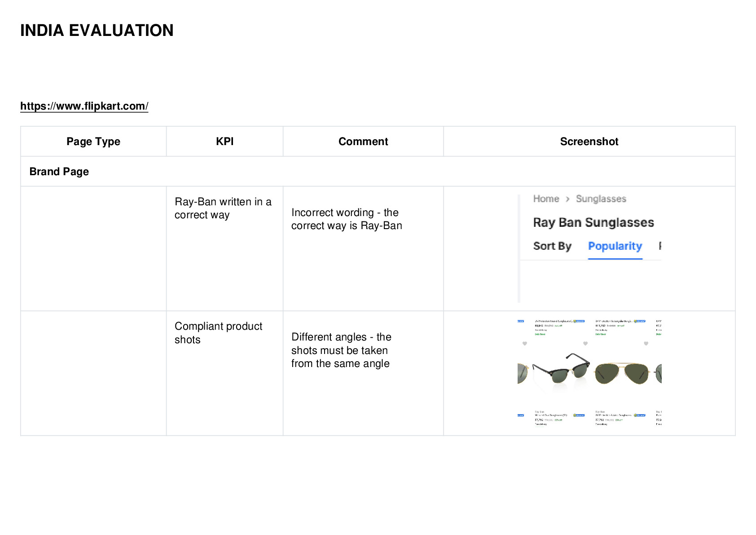This screenshot has height=535, width=756.
Task: Click the Ray Ban Sunglasses title
Action: (x=593, y=222)
